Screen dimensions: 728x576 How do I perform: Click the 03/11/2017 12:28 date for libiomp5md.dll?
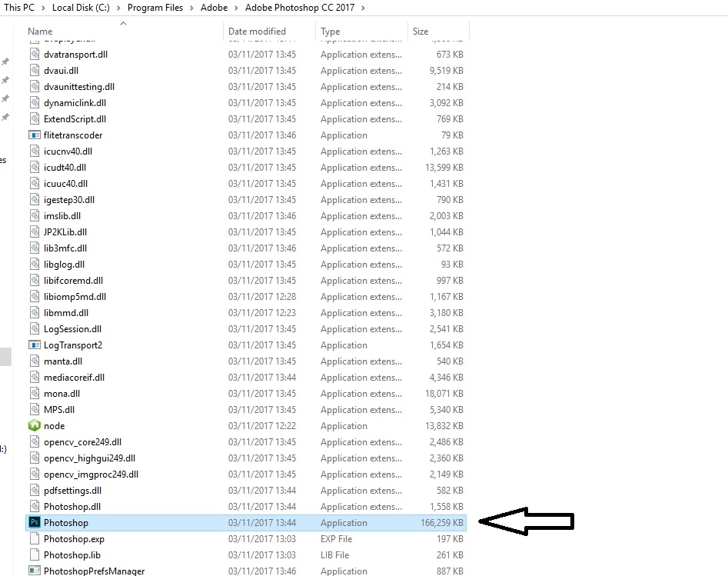[262, 296]
